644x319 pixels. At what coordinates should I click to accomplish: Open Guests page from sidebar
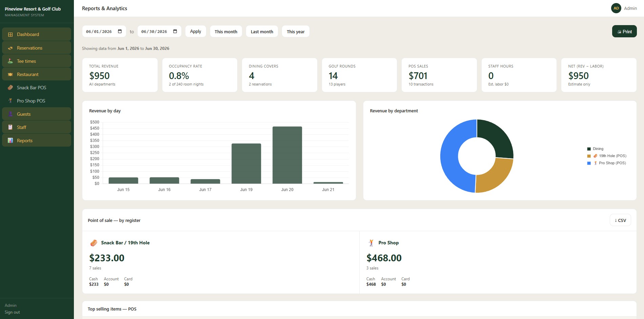(x=37, y=114)
